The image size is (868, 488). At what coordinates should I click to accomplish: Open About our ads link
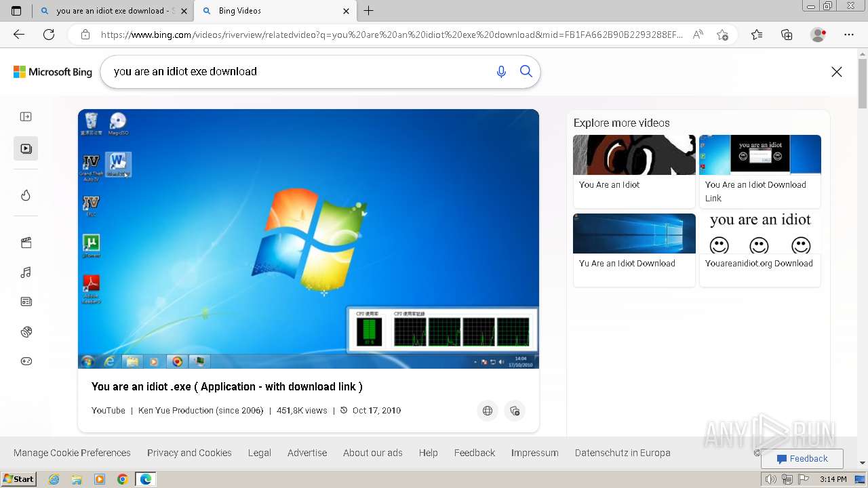coord(373,453)
